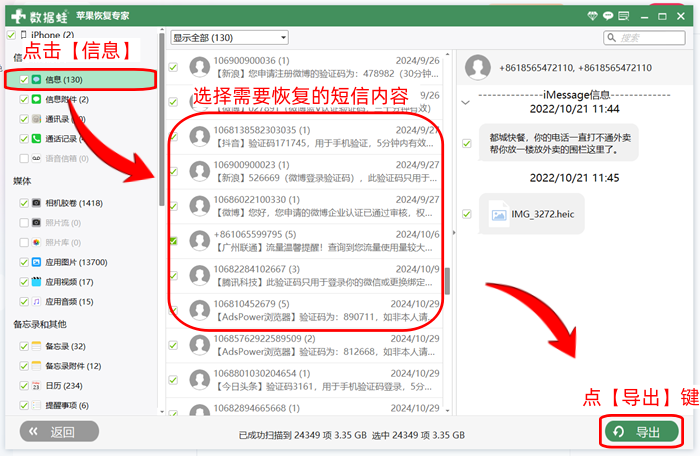Click the contact avatar in the conversation header
Screen dimensions: 700x456
coord(478,67)
